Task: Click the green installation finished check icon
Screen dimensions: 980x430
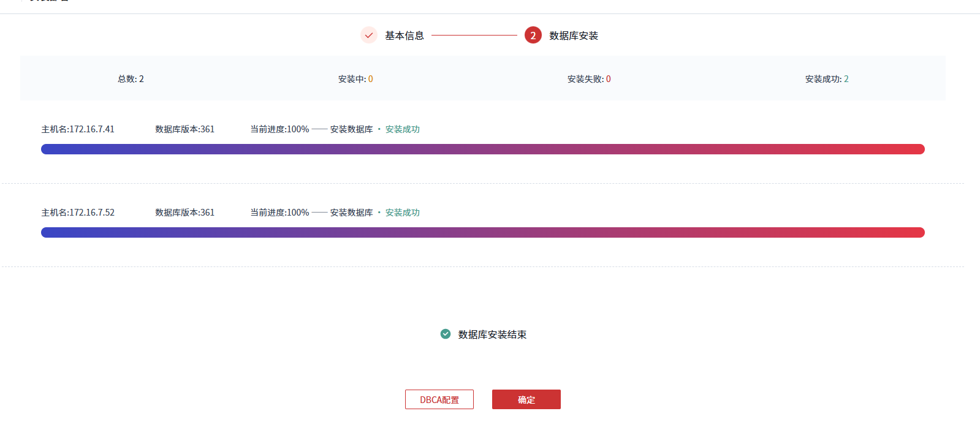Action: [446, 334]
